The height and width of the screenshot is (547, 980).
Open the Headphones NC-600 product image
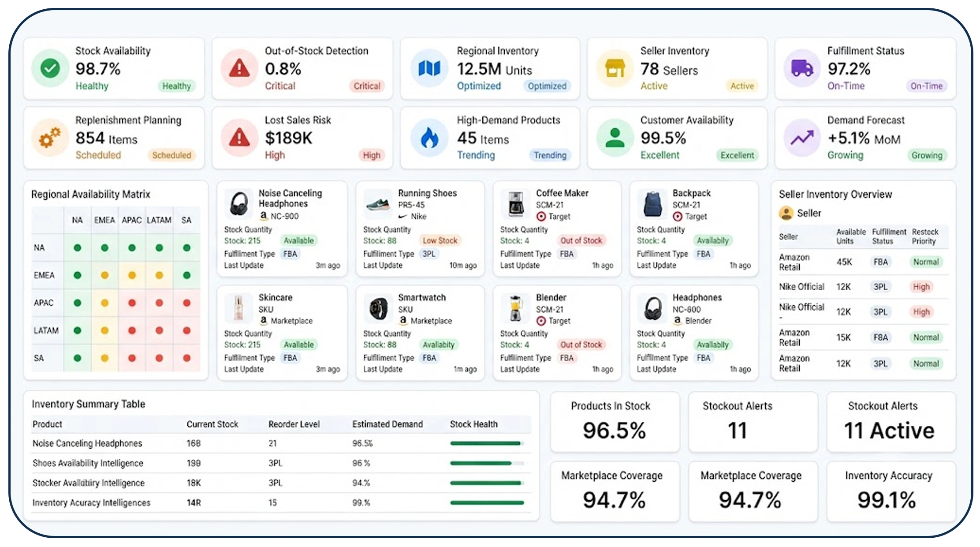point(652,307)
